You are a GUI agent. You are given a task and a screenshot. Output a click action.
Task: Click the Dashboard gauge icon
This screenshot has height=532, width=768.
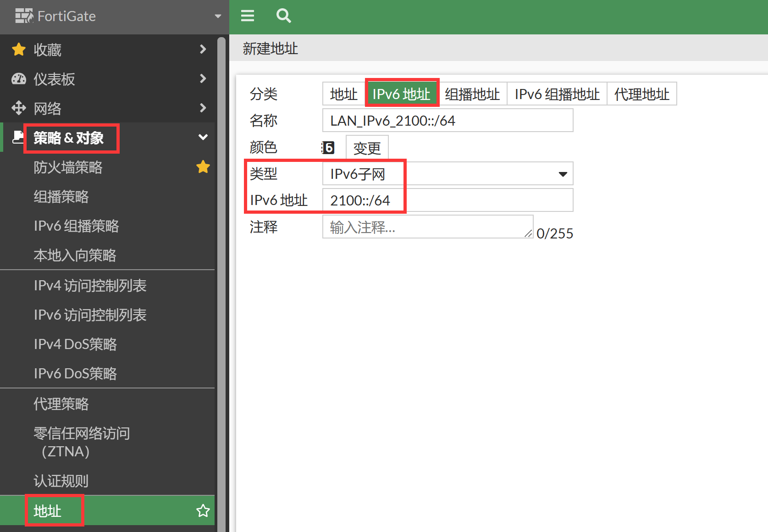[19, 79]
